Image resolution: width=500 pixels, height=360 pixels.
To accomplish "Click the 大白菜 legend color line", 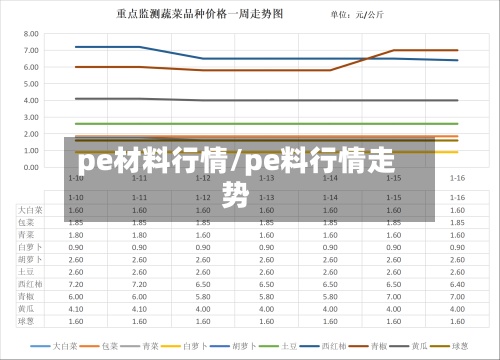I will point(41,346).
